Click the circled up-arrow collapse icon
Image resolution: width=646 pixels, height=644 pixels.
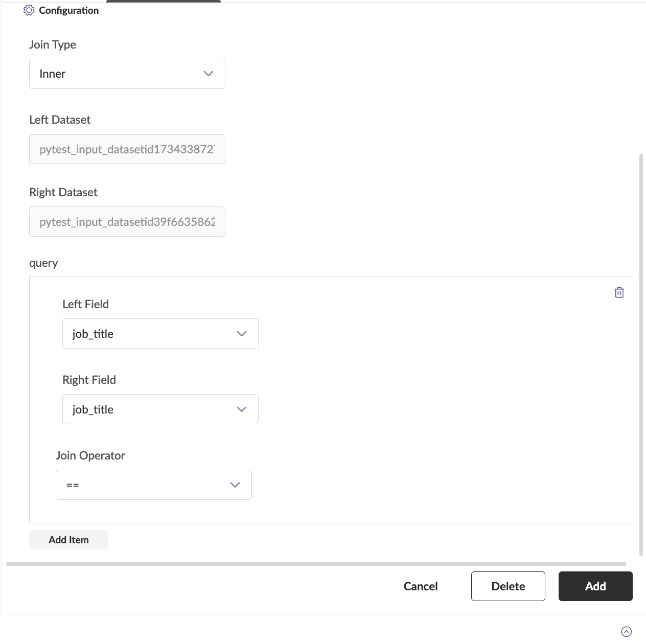pyautogui.click(x=626, y=631)
